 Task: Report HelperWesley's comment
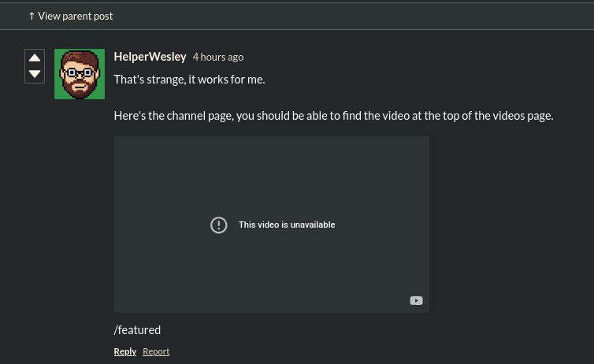point(156,351)
